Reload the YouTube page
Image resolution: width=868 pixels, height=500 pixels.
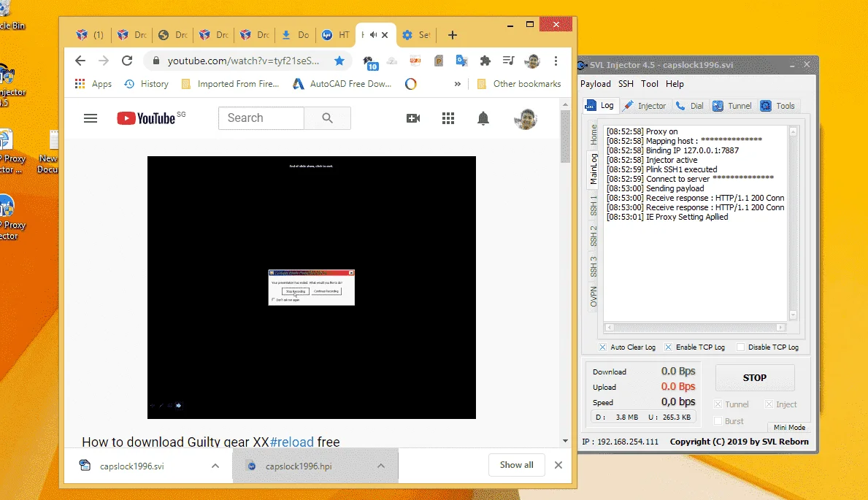coord(127,61)
